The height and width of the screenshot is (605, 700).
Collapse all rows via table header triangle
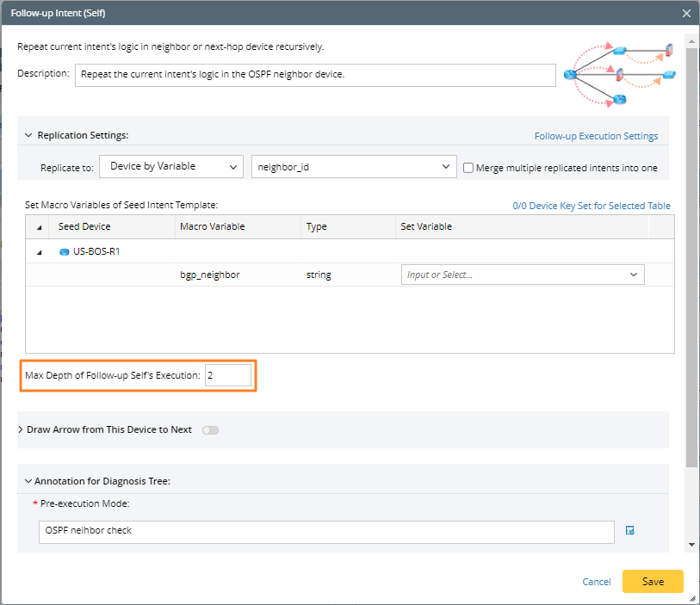[38, 227]
